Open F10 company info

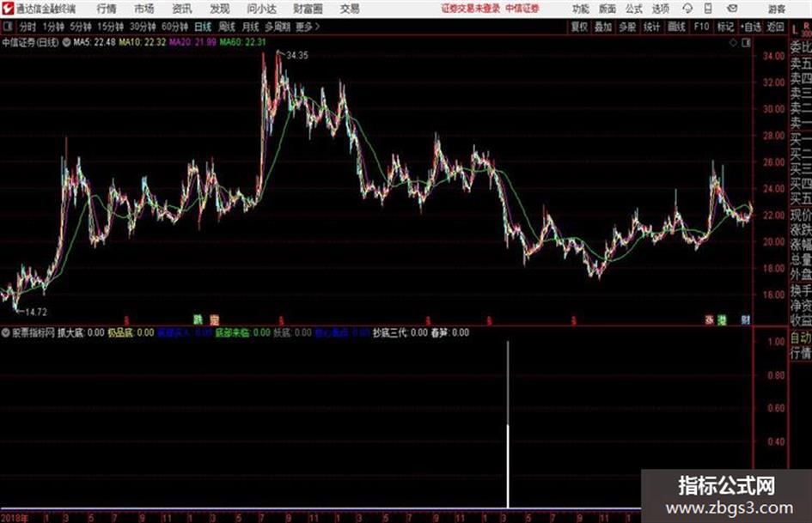point(701,27)
